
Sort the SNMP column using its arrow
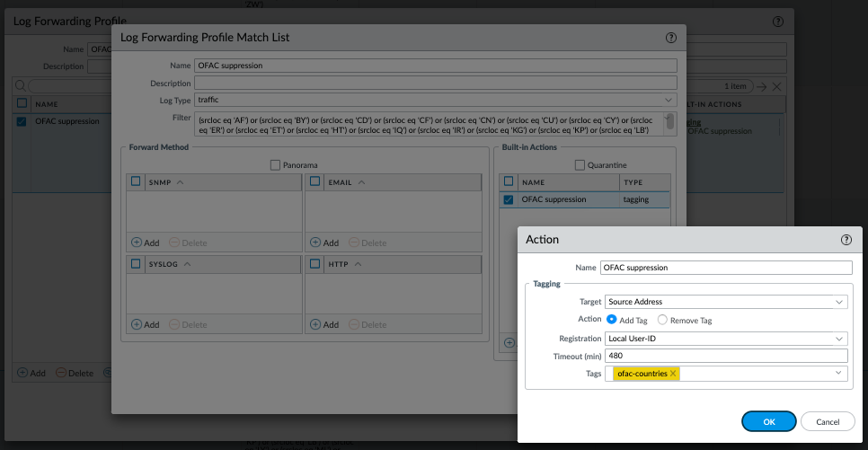coord(180,182)
